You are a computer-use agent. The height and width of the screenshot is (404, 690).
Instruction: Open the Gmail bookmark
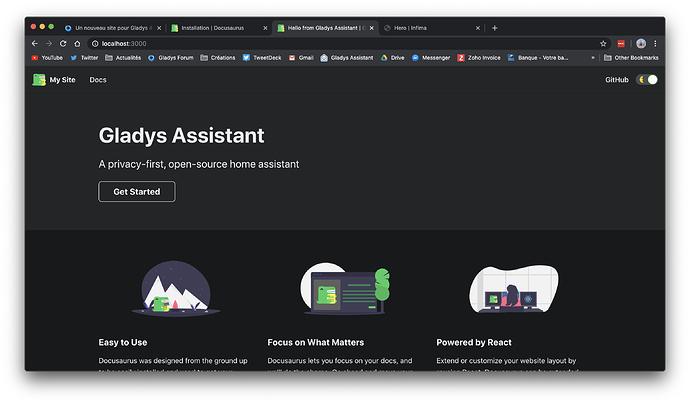tap(301, 58)
